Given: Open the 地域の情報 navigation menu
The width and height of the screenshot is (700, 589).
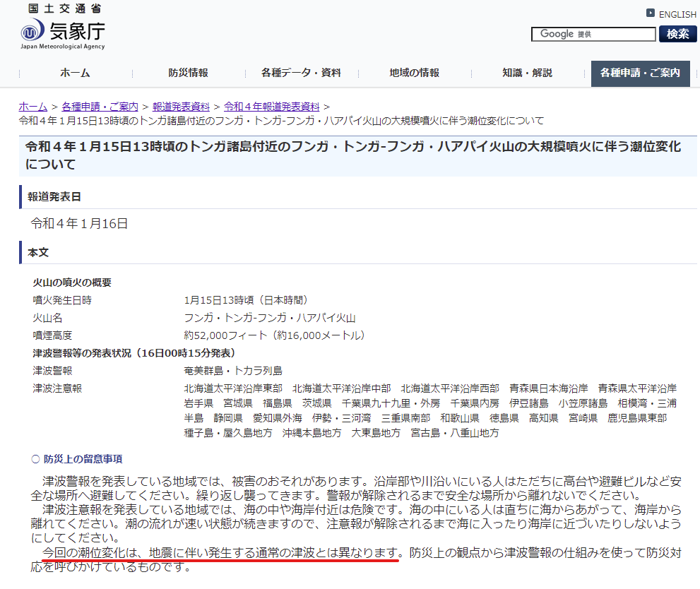Looking at the screenshot, I should [x=415, y=73].
